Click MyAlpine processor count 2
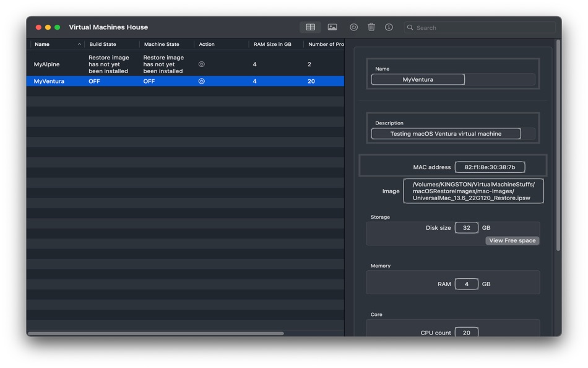 [309, 64]
